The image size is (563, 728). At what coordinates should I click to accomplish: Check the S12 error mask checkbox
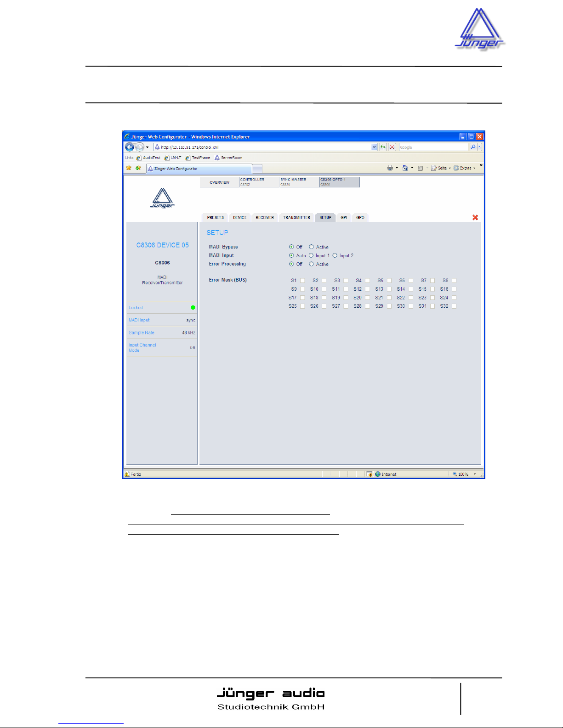367,289
